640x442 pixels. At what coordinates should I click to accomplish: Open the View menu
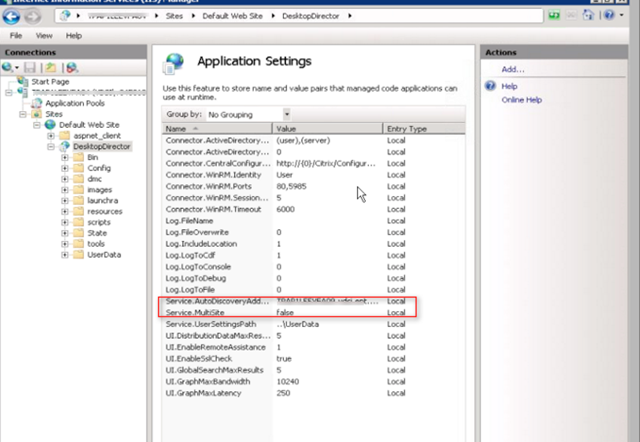pyautogui.click(x=44, y=36)
